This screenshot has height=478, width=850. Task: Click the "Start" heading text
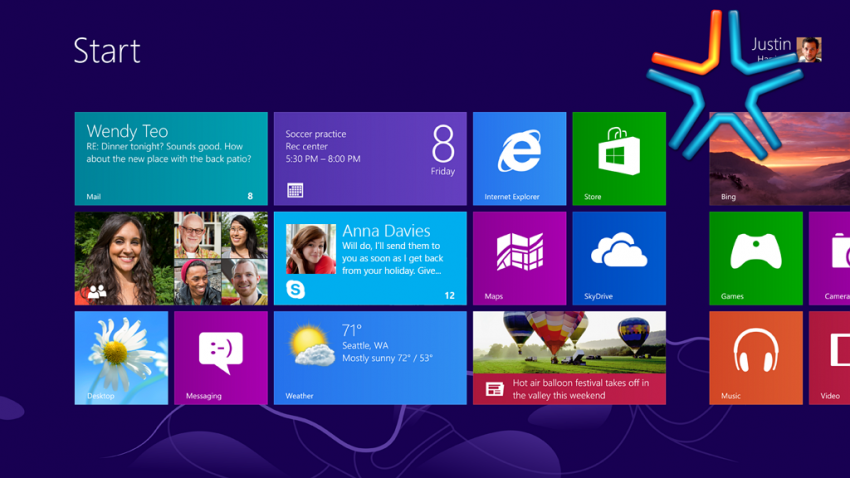[x=107, y=50]
